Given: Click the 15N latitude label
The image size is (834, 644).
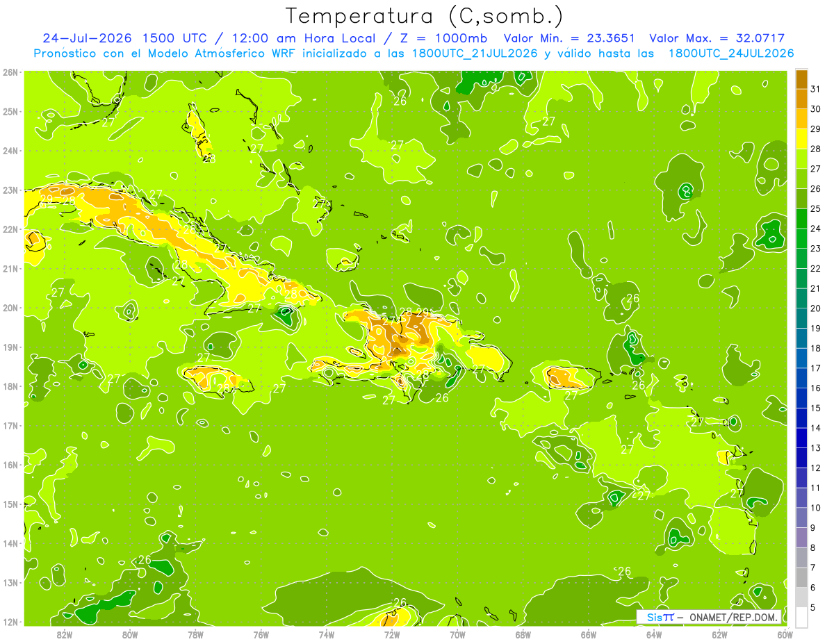Looking at the screenshot, I should pyautogui.click(x=10, y=504).
